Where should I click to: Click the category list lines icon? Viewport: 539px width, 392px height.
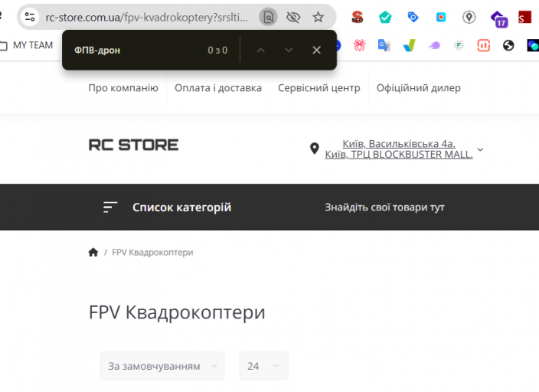click(x=110, y=207)
